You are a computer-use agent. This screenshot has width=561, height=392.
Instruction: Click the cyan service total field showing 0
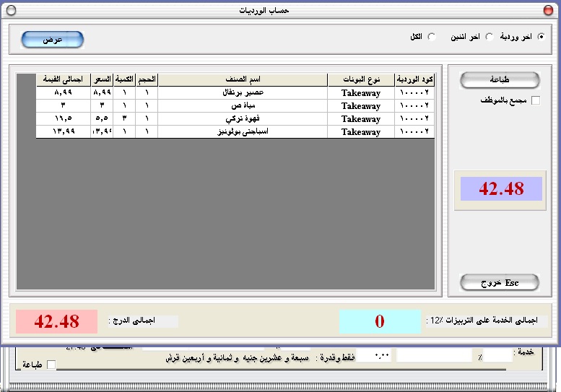coord(379,321)
